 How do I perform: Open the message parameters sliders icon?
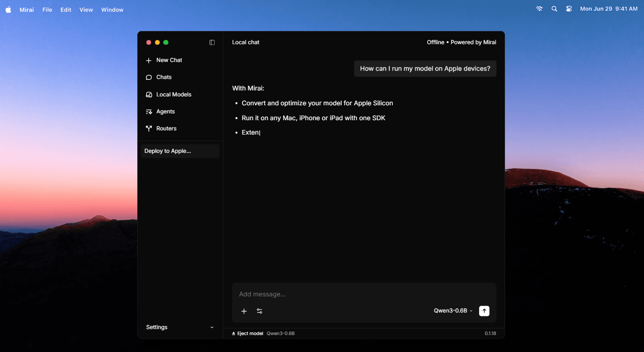(260, 311)
